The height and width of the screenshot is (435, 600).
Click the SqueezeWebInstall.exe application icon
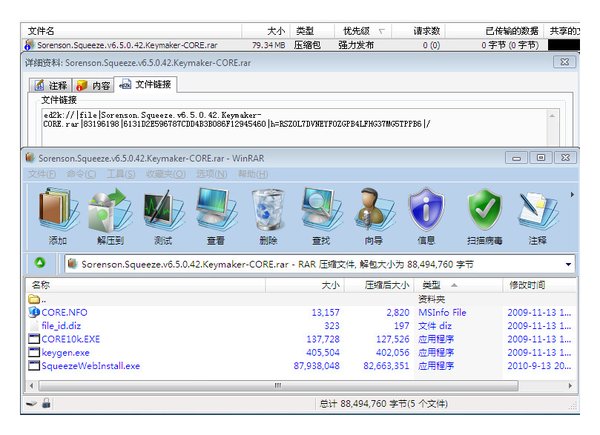pyautogui.click(x=34, y=366)
